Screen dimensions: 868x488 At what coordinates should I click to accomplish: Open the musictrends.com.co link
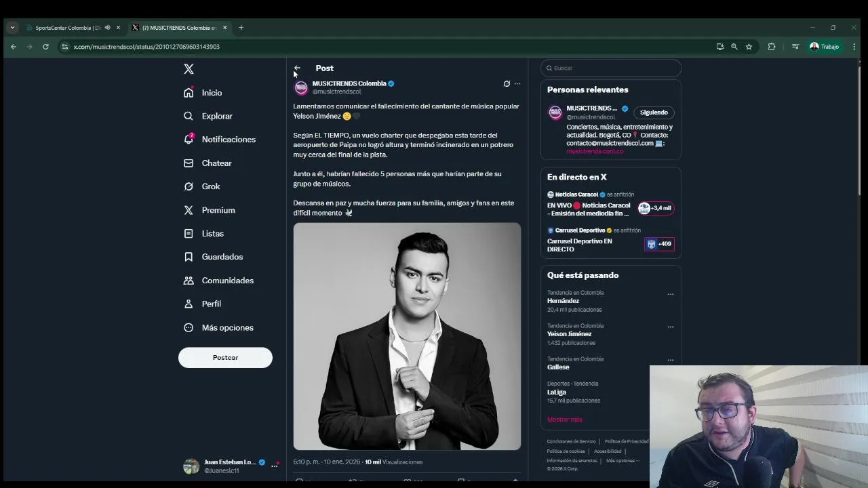(x=595, y=151)
